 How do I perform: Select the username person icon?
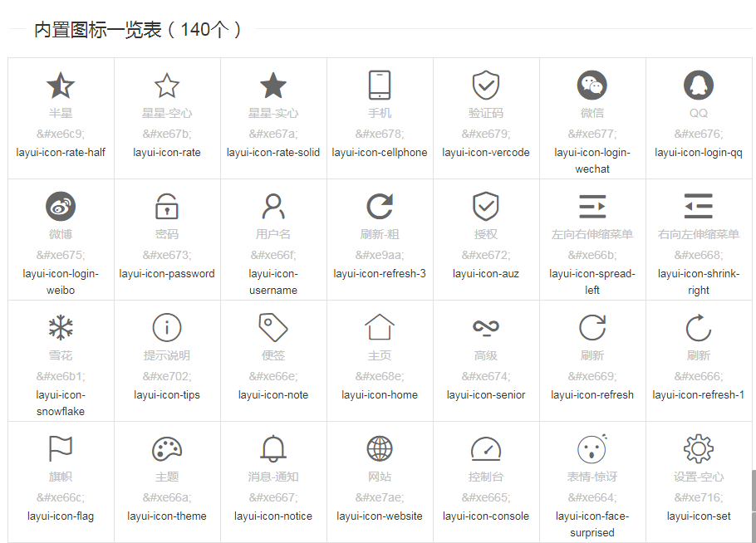pos(272,205)
